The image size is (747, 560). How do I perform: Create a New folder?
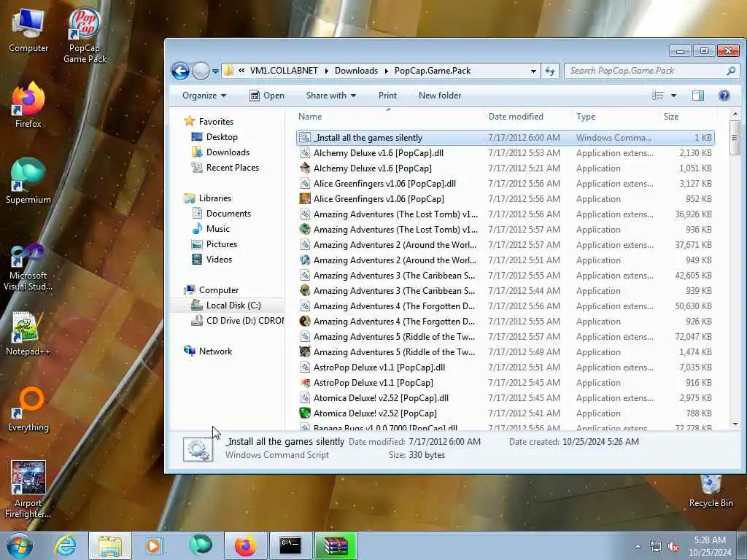(x=440, y=96)
